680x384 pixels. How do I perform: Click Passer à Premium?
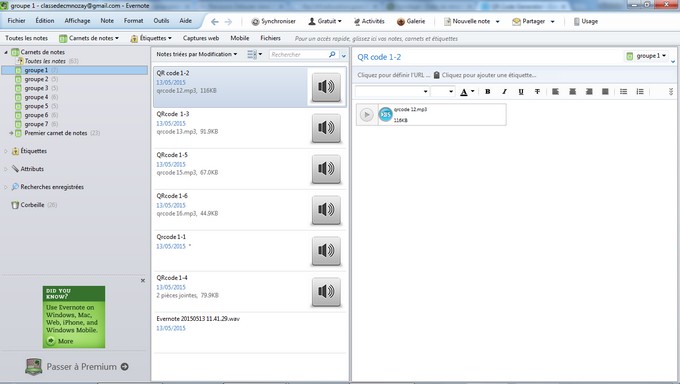click(76, 367)
